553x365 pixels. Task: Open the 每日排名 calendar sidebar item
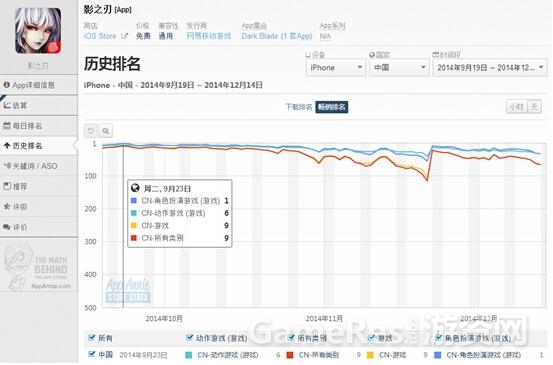click(38, 126)
